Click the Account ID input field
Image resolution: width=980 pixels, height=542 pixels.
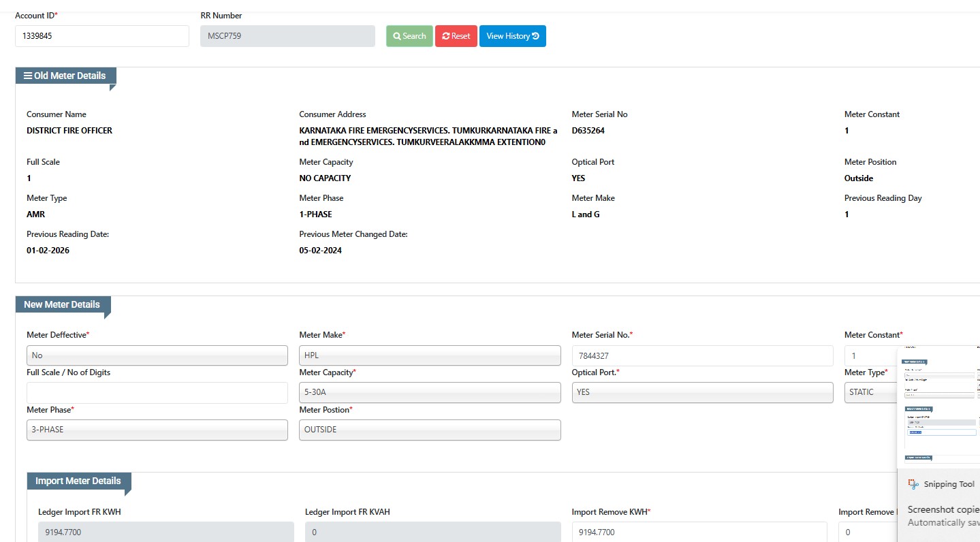(x=102, y=36)
